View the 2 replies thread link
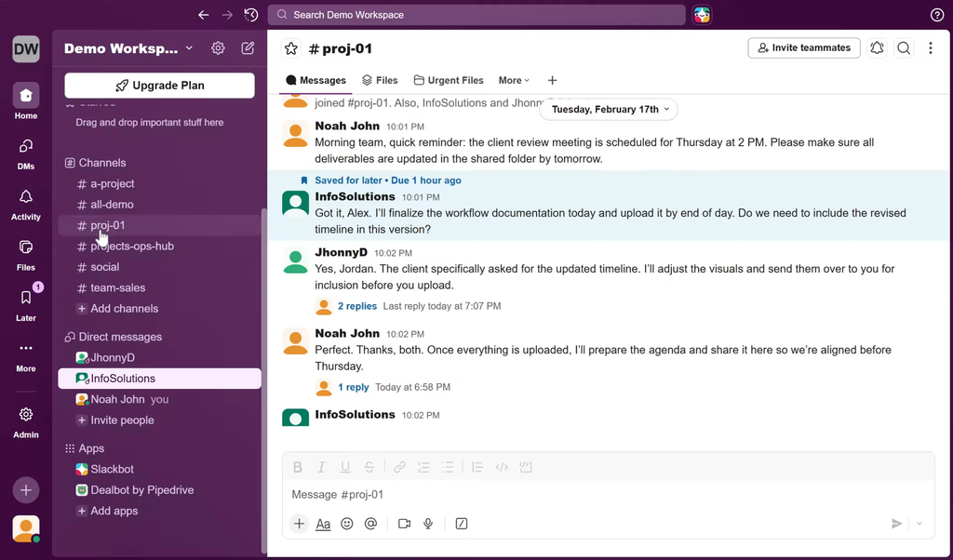The width and height of the screenshot is (953, 560). [x=357, y=306]
